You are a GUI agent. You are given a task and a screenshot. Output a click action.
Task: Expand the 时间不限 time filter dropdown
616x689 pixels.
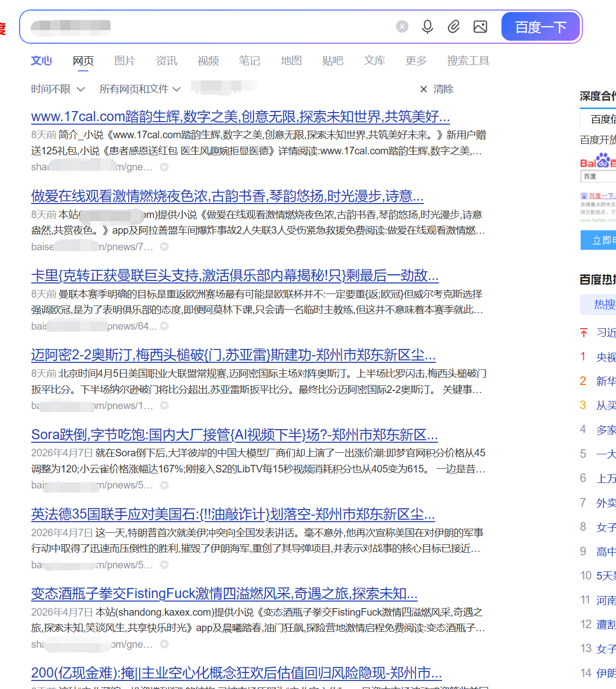click(58, 89)
